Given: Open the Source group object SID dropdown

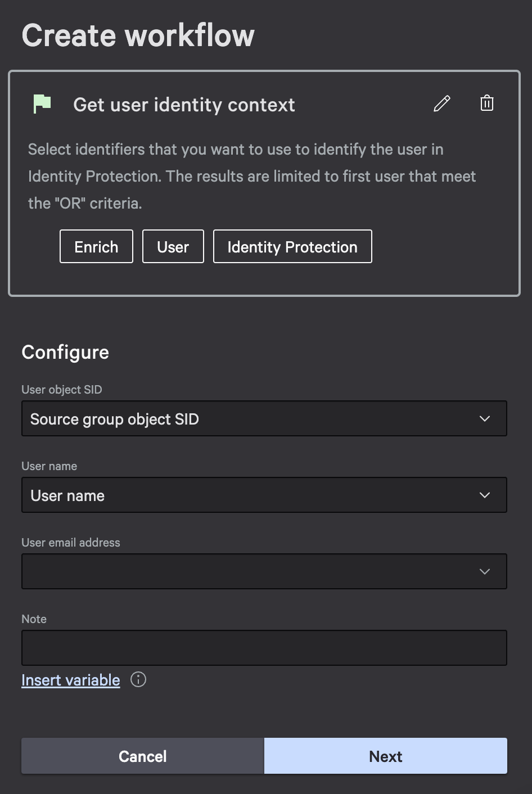Looking at the screenshot, I should click(x=264, y=418).
